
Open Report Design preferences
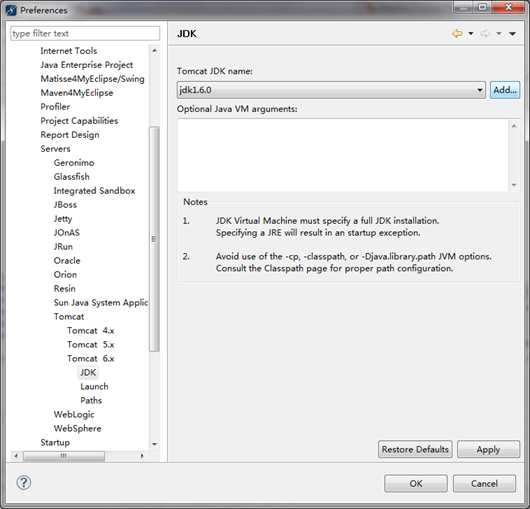coord(70,135)
